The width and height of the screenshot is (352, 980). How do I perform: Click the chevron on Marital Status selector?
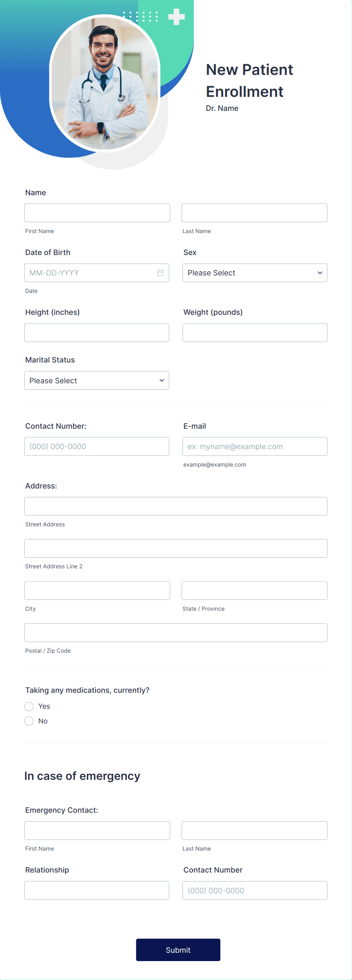(161, 380)
